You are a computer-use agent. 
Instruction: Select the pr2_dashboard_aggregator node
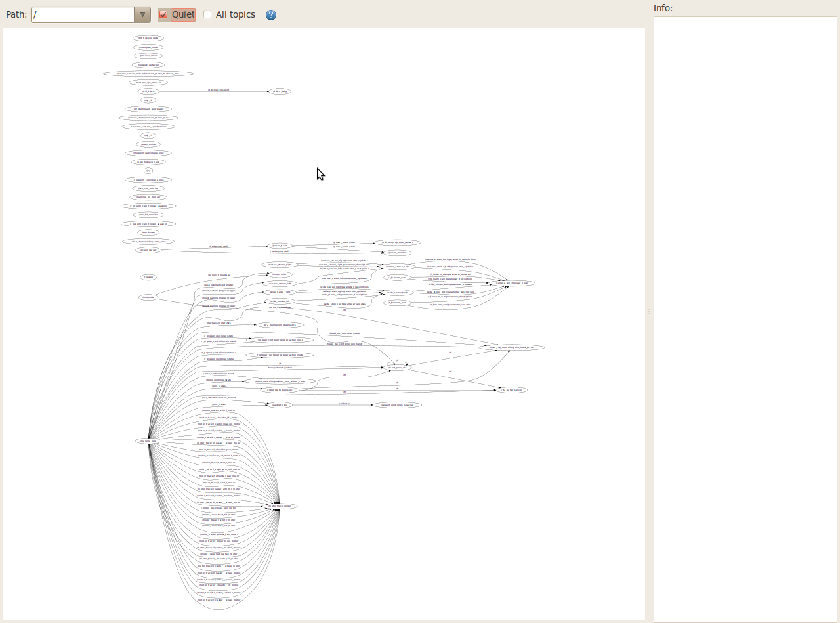point(148,109)
